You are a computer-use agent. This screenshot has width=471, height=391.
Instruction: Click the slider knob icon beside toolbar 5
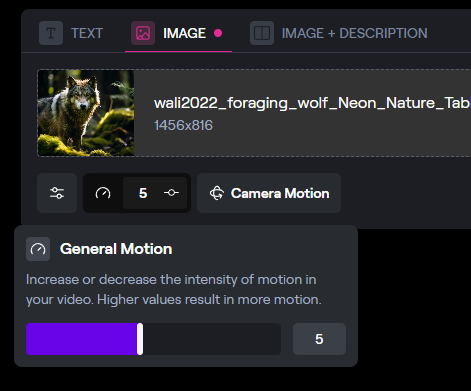(x=171, y=193)
